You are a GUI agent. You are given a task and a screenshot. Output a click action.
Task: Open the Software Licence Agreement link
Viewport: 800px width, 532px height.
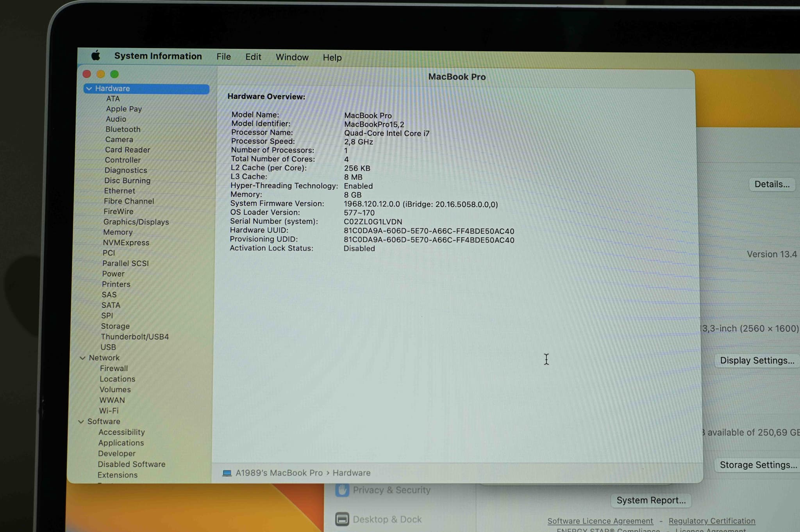[600, 521]
